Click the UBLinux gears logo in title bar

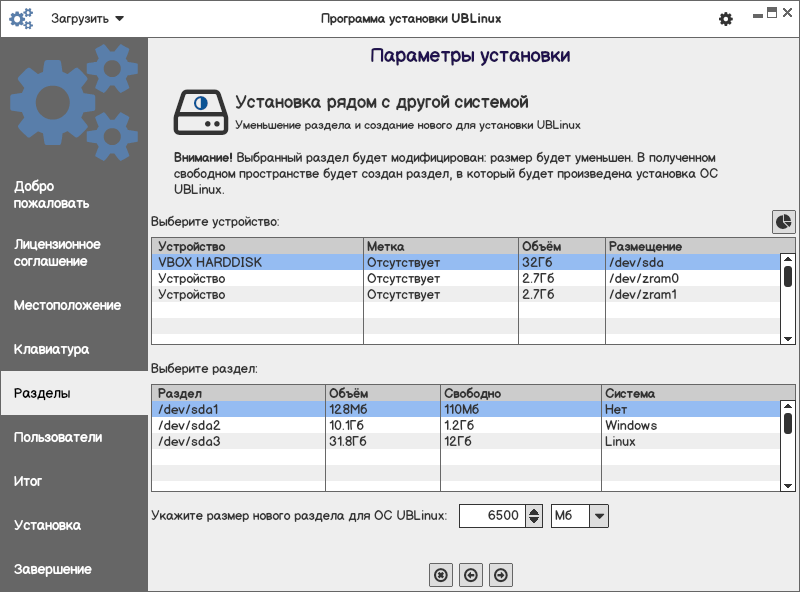(21, 18)
